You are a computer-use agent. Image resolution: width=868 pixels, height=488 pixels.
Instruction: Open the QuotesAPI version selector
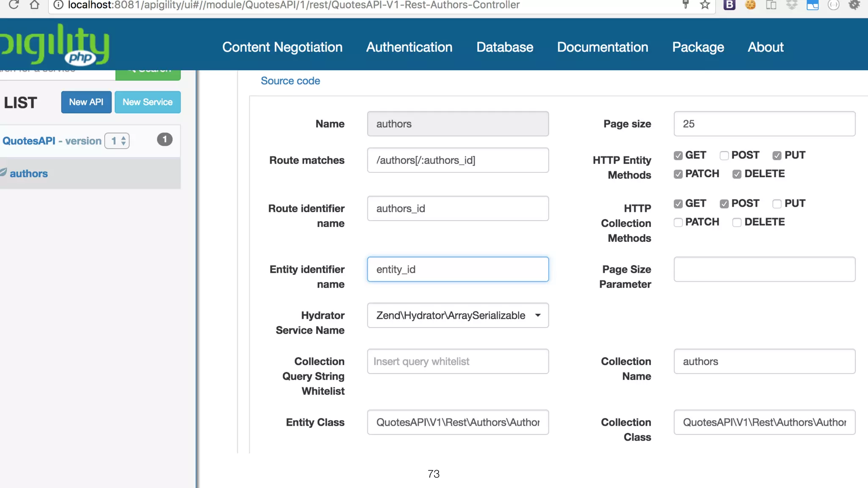pos(117,141)
